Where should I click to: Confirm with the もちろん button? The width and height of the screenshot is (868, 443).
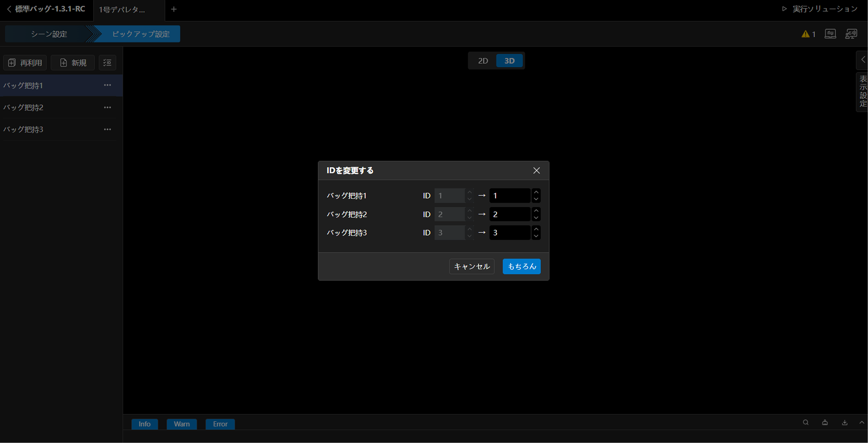521,266
